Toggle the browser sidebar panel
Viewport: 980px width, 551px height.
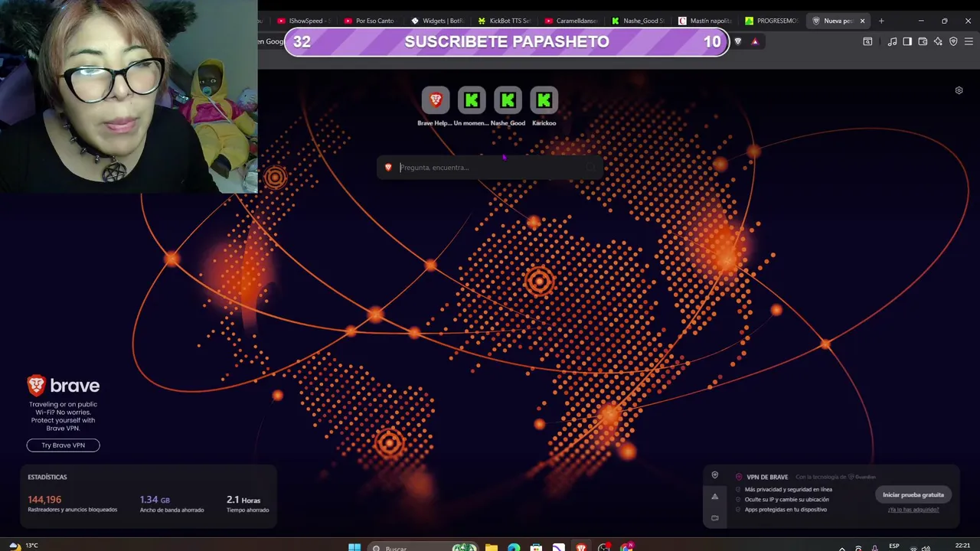click(907, 41)
